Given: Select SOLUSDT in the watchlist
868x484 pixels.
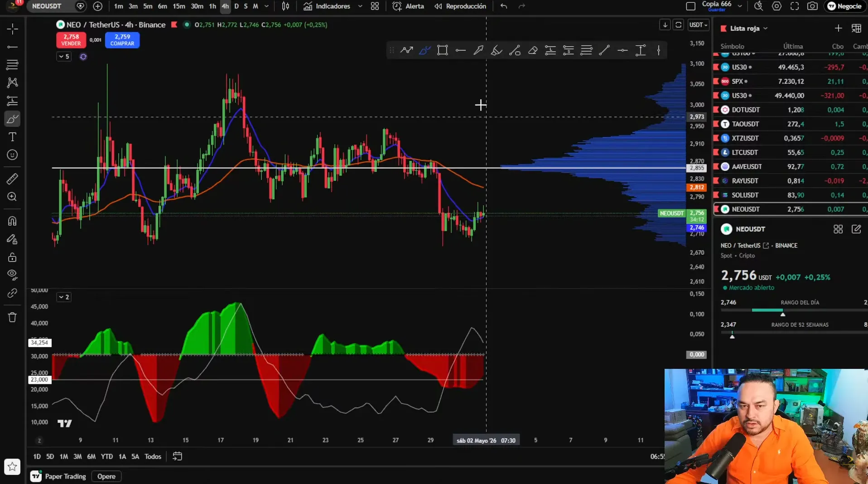Looking at the screenshot, I should pos(791,195).
